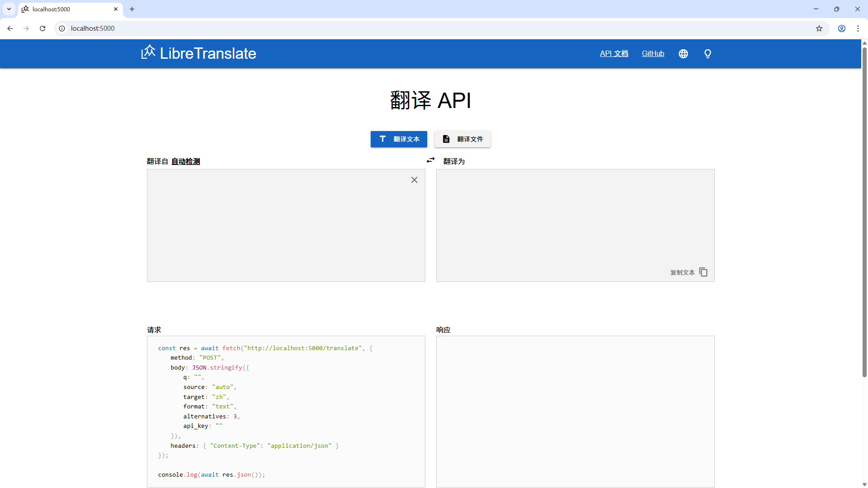This screenshot has height=488, width=868.
Task: Open the browser profile icon
Action: coord(842,28)
